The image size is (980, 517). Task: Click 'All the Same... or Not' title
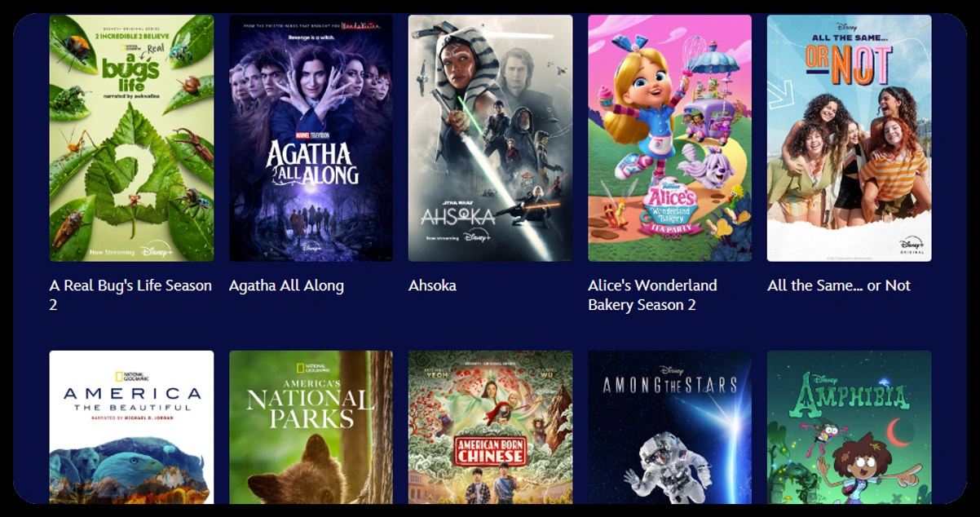839,285
